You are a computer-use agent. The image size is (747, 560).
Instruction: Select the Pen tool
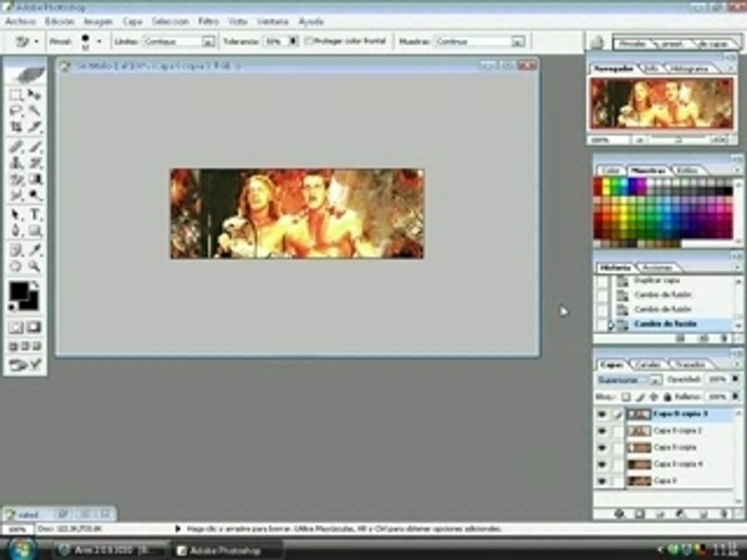click(16, 231)
